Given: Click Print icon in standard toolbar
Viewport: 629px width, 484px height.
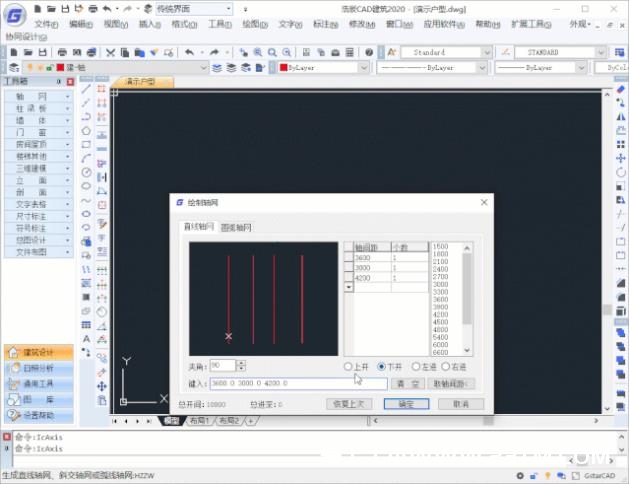Looking at the screenshot, I should tap(62, 52).
